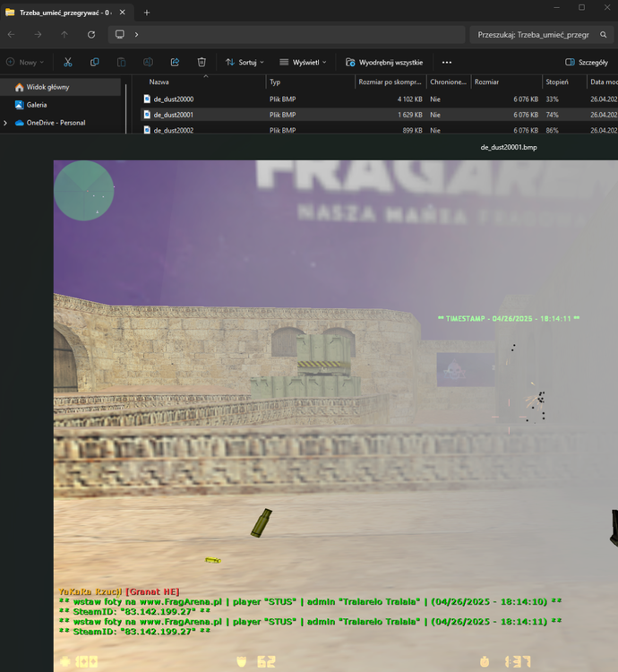This screenshot has height=672, width=618.
Task: Expand the OneDrive - Personal tree node
Action: coord(6,123)
